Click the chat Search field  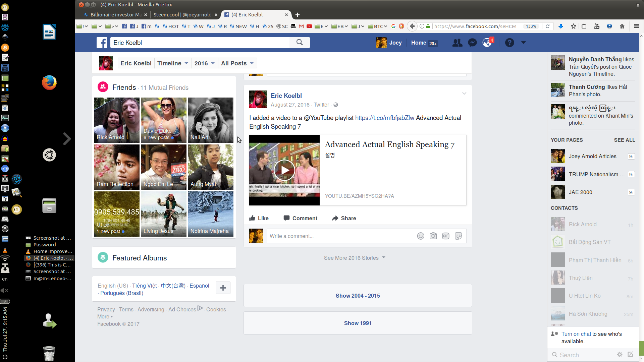pyautogui.click(x=582, y=355)
